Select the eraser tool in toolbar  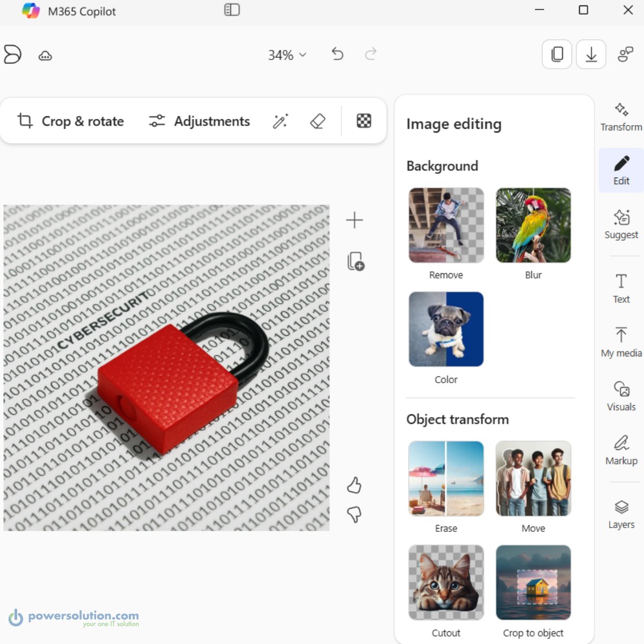[x=318, y=121]
